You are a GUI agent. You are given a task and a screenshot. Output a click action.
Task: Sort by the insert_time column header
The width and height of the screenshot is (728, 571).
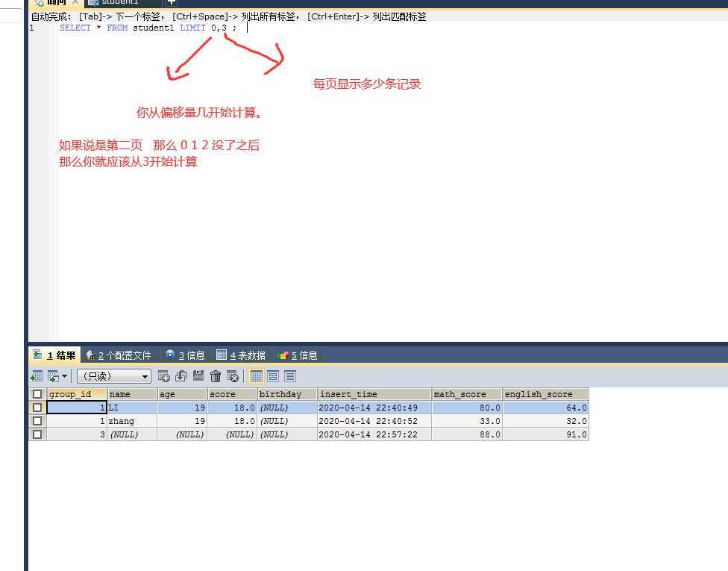coord(374,394)
